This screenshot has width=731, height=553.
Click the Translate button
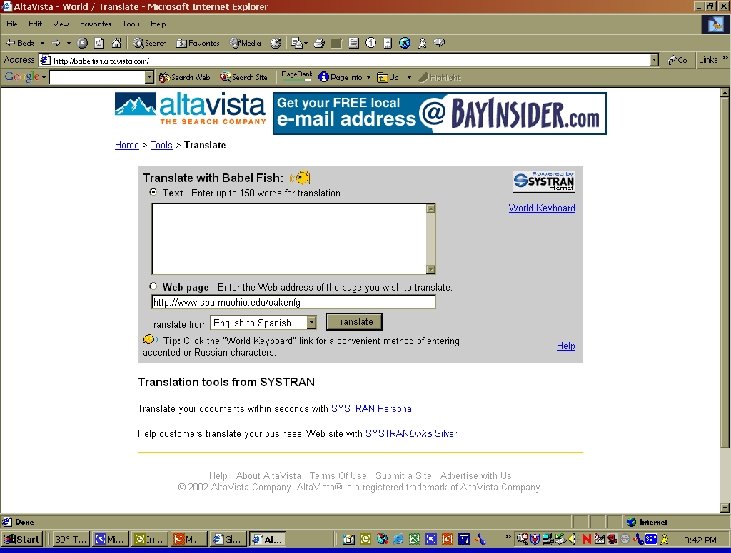[354, 322]
